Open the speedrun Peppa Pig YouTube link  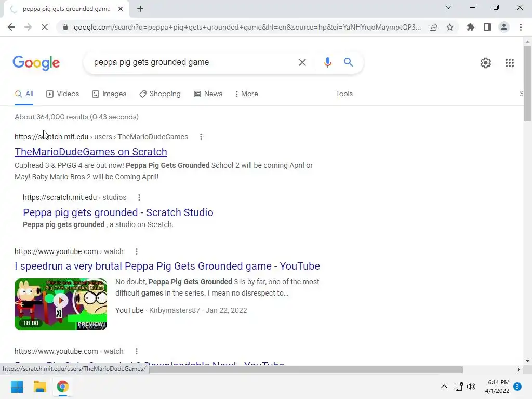pos(167,266)
